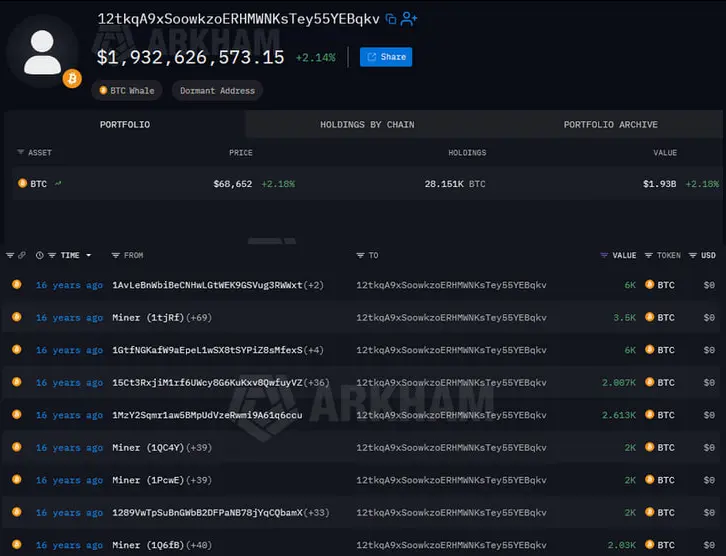
Task: Expand the (+36) extra senders
Action: pyautogui.click(x=317, y=382)
